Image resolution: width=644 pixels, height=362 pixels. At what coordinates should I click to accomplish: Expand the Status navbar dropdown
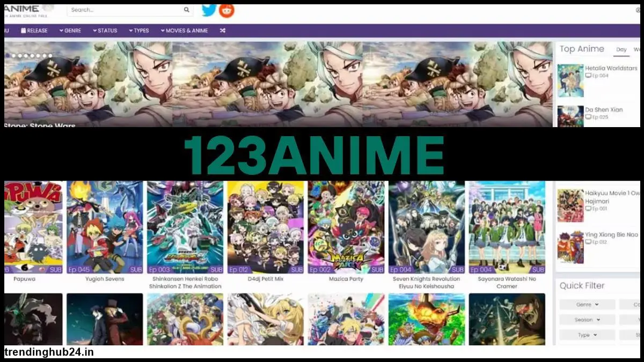(x=105, y=31)
